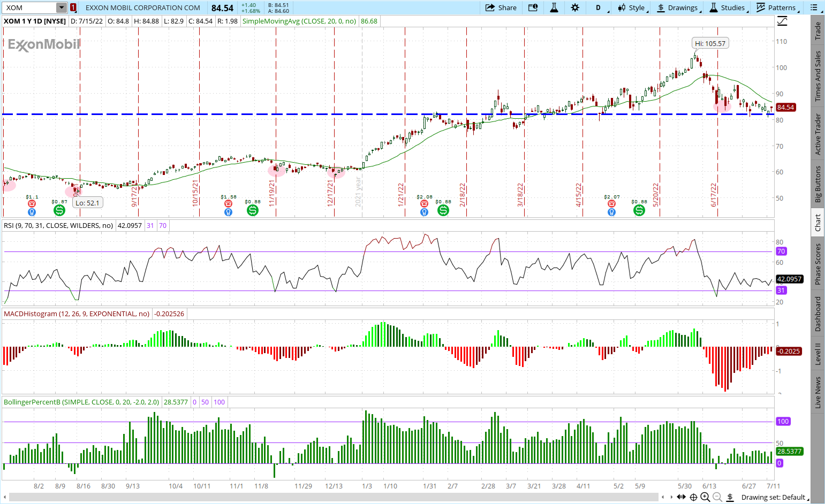Click the horizontal time scrollbar
This screenshot has width=825, height=504.
[334, 497]
